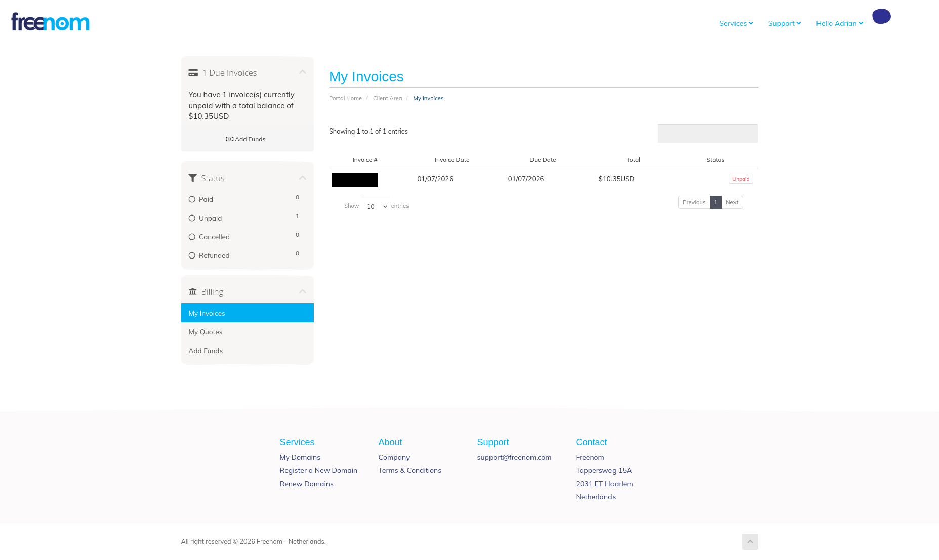The width and height of the screenshot is (939, 560).
Task: Open Company footer link
Action: click(394, 457)
